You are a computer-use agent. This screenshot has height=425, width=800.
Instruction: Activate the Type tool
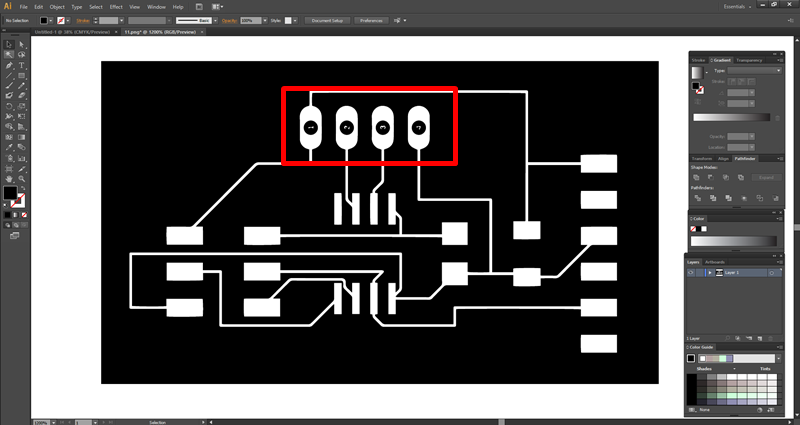(22, 66)
